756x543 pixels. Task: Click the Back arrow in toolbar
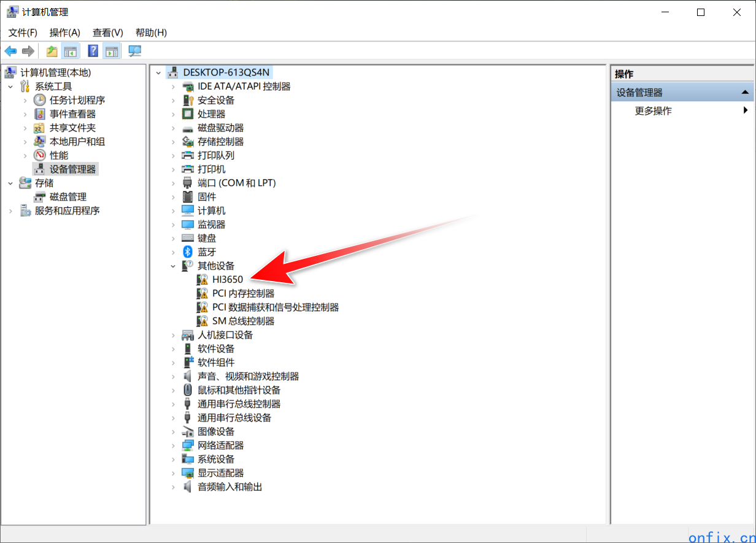10,51
